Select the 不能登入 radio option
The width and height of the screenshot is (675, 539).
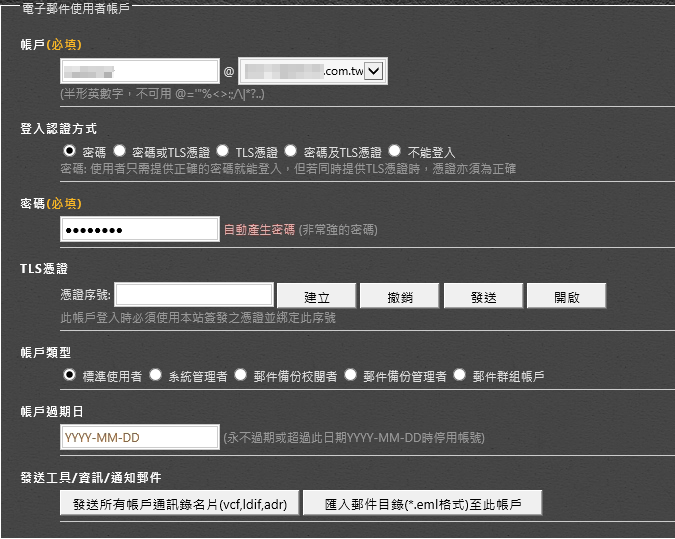[x=394, y=151]
